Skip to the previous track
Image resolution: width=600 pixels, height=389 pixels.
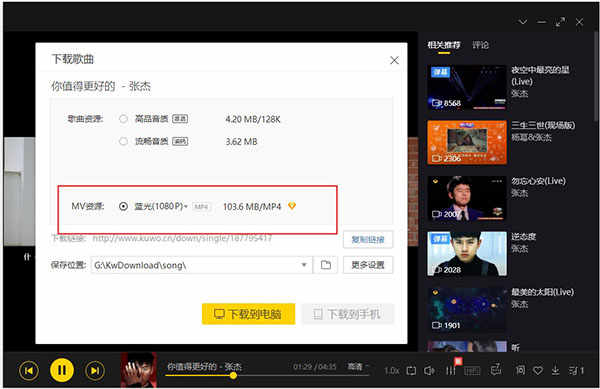tap(29, 370)
